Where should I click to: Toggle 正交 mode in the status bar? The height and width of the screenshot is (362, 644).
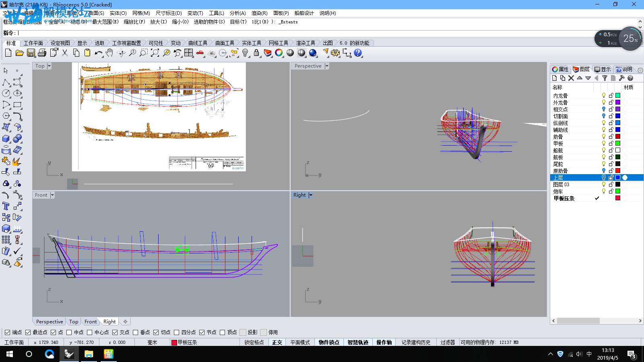tap(277, 342)
